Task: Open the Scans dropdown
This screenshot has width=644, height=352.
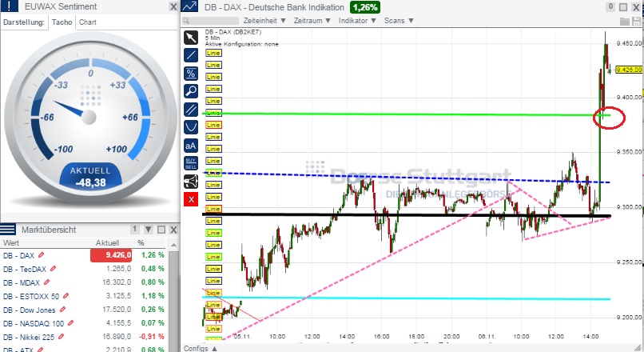Action: click(399, 21)
